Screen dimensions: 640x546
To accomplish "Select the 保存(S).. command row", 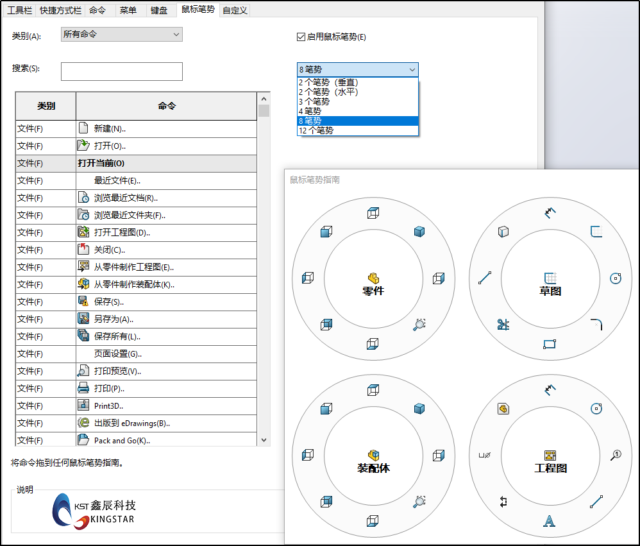I will pos(136,302).
